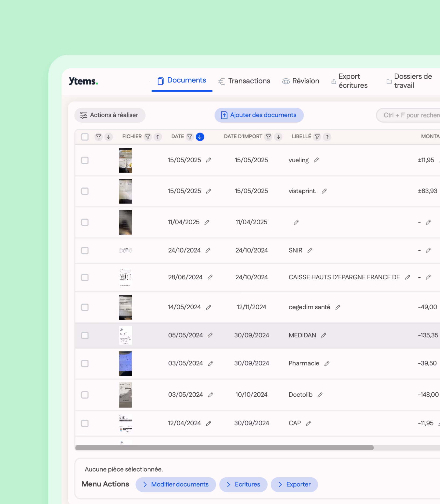Open Actions à réaliser panel
The image size is (440, 504).
point(110,115)
